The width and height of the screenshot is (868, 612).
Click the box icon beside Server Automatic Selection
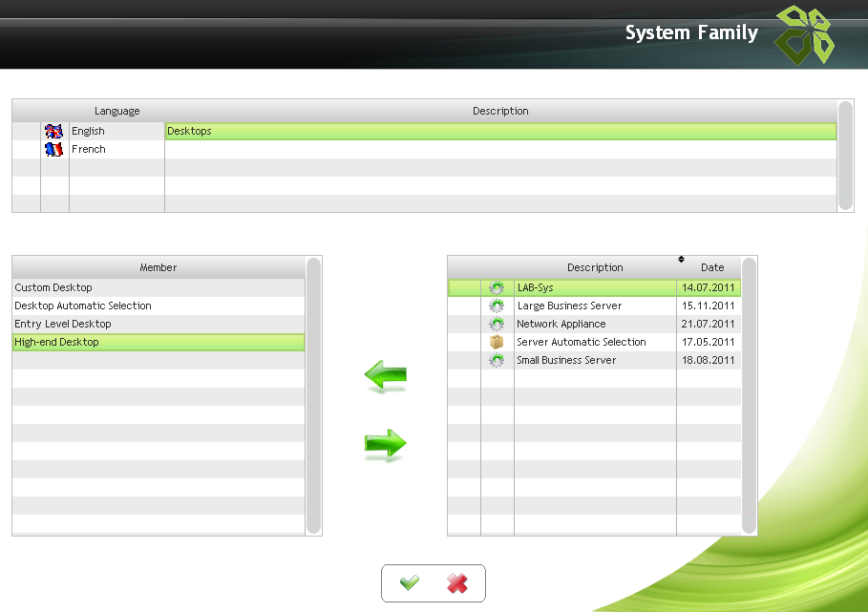(497, 342)
